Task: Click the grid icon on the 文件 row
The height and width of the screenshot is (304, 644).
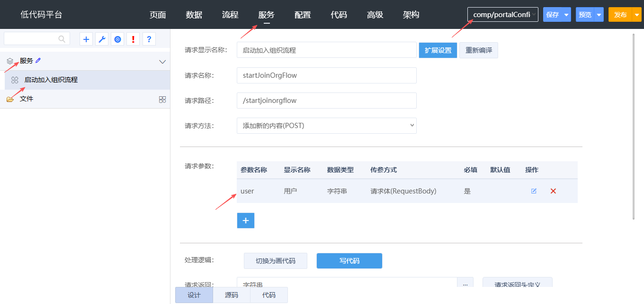Action: [162, 99]
